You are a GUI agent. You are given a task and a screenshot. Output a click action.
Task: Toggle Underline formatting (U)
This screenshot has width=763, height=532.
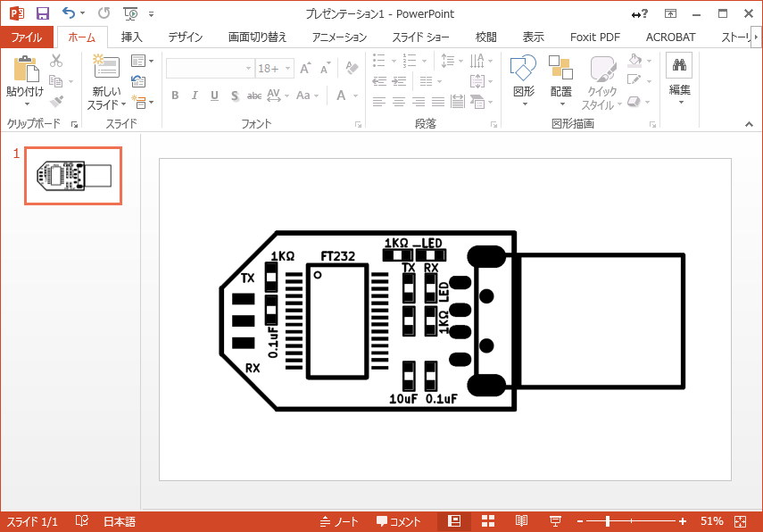(214, 96)
